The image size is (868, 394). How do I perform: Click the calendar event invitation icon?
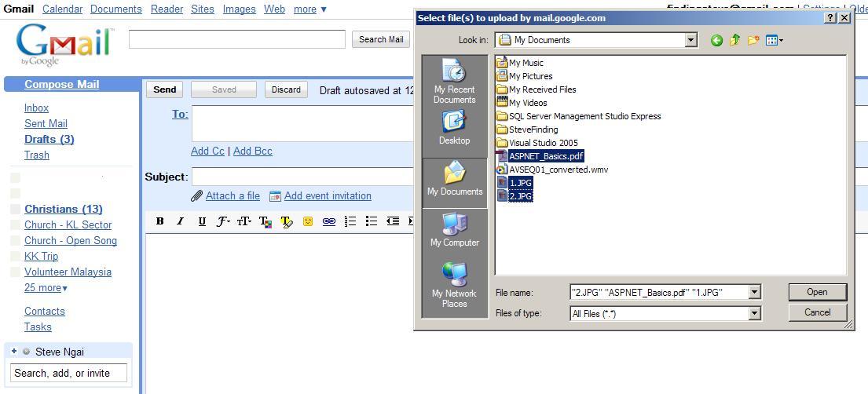click(275, 196)
